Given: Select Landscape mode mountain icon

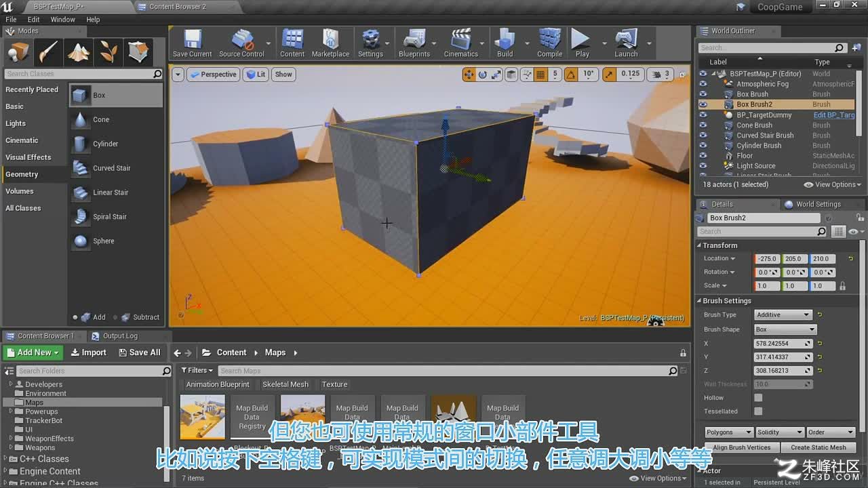Looking at the screenshot, I should pyautogui.click(x=79, y=52).
